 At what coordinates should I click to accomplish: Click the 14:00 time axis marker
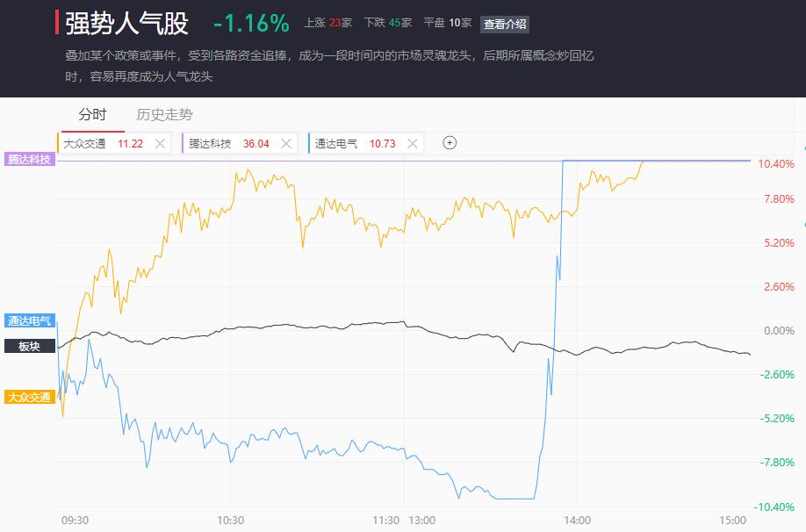pyautogui.click(x=577, y=520)
